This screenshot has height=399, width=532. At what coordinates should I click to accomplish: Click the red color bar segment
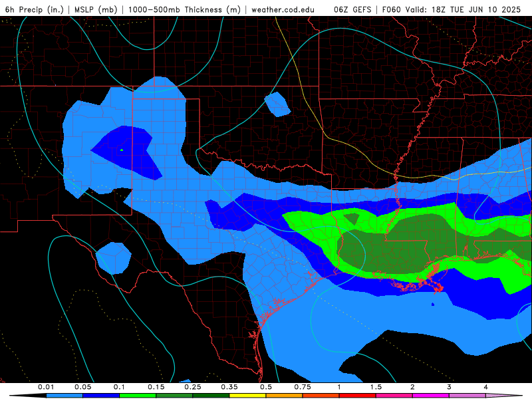tap(358, 396)
